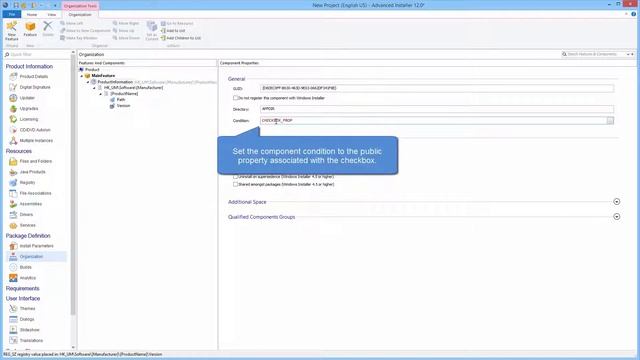Image resolution: width=640 pixels, height=360 pixels.
Task: Open the Licensing page
Action: pyautogui.click(x=29, y=119)
